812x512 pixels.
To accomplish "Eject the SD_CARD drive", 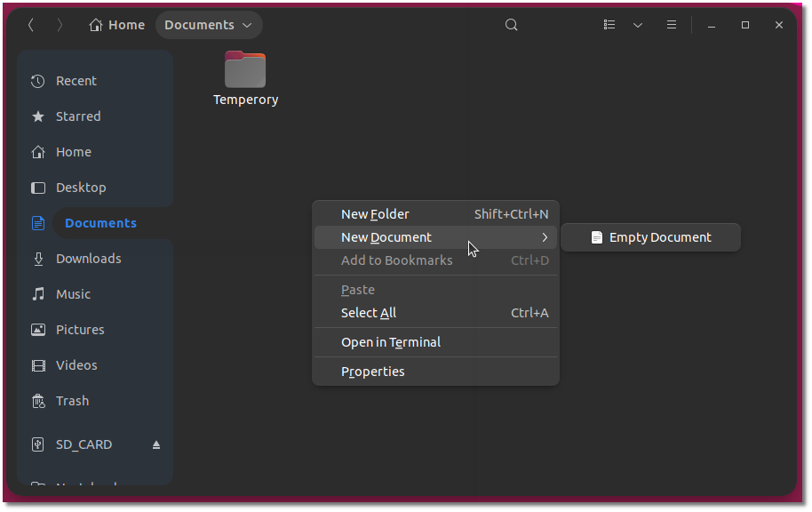I will [156, 444].
